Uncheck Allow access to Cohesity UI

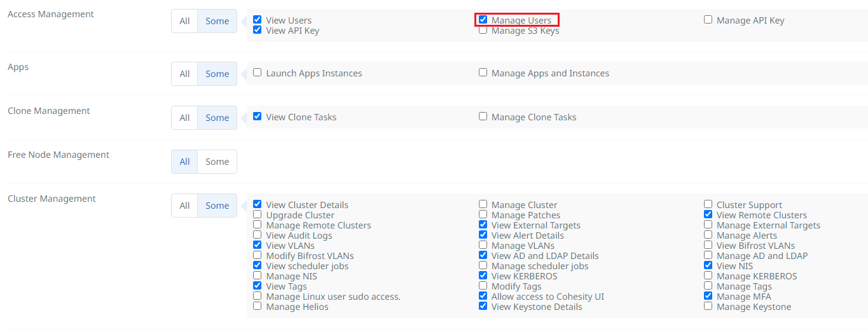483,296
